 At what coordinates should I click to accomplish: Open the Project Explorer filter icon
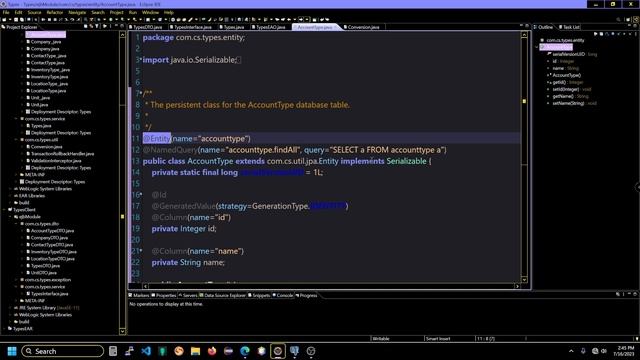point(98,27)
